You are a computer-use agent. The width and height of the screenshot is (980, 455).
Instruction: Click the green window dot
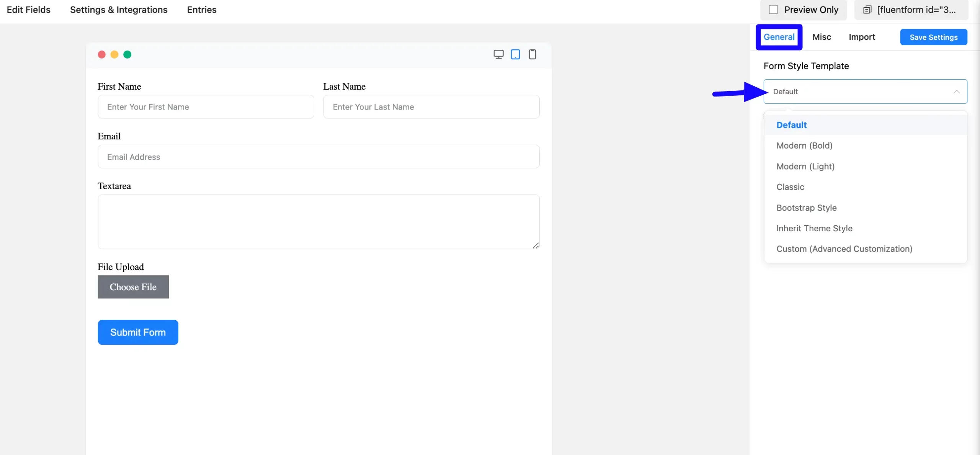click(127, 54)
